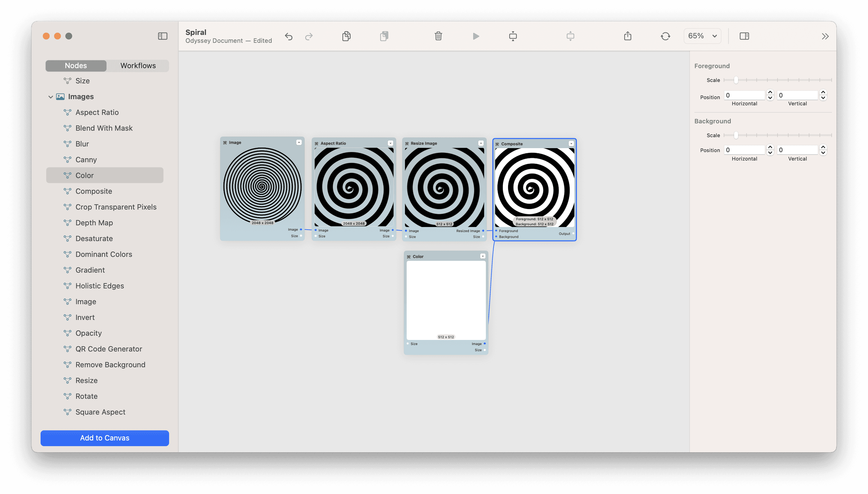
Task: Click the toolbar overflow double chevron
Action: [x=825, y=36]
